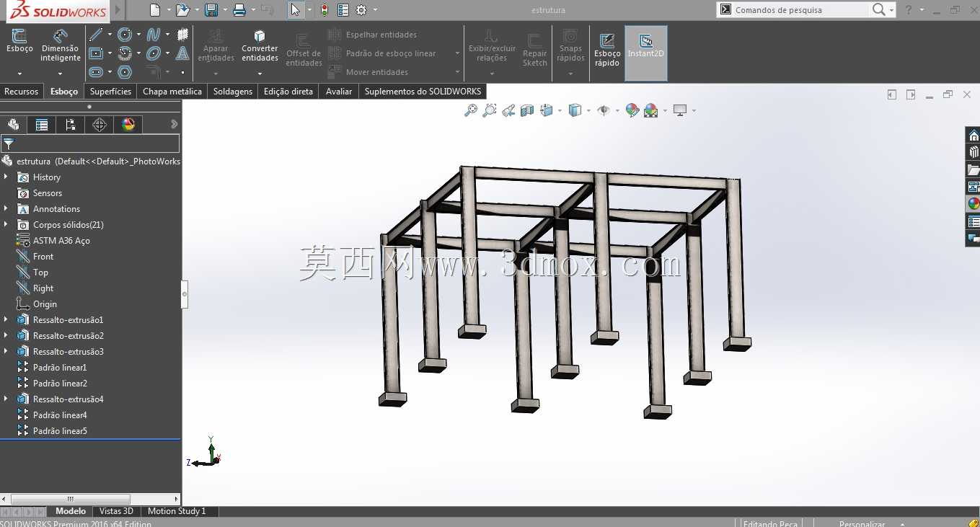The height and width of the screenshot is (527, 980).
Task: Switch to the Recursos tab
Action: tap(21, 92)
